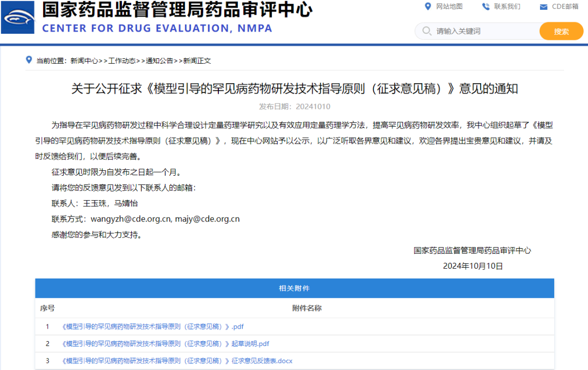
Task: Click the blue 相关附件 header bar
Action: point(294,288)
